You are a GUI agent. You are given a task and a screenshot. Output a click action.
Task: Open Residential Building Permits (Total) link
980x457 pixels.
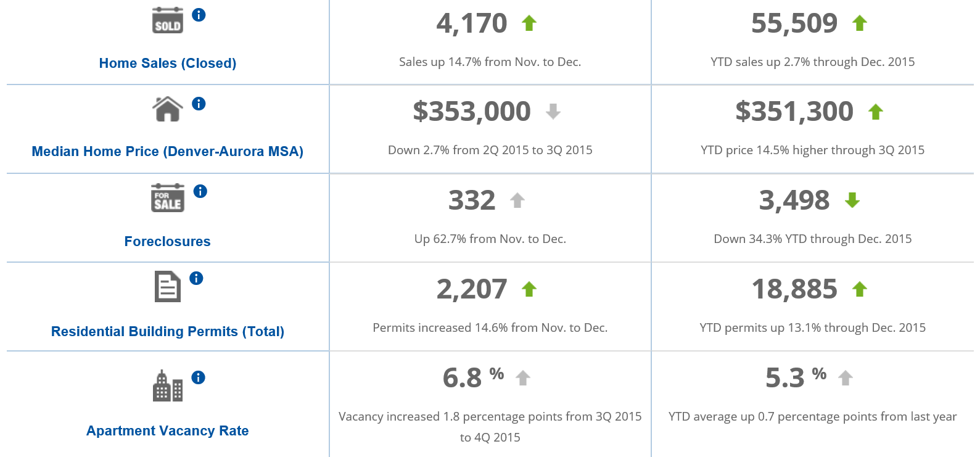click(x=168, y=331)
